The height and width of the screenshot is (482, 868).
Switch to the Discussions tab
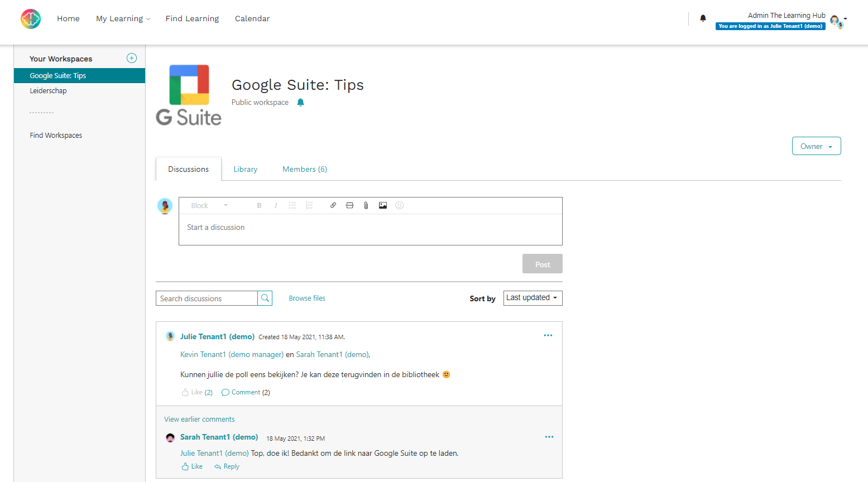coord(189,169)
